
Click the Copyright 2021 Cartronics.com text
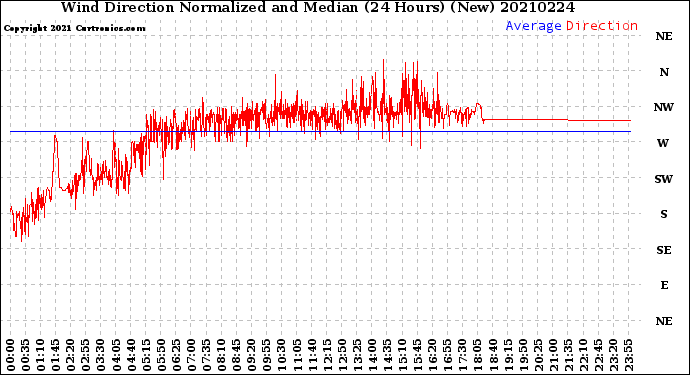[x=74, y=28]
